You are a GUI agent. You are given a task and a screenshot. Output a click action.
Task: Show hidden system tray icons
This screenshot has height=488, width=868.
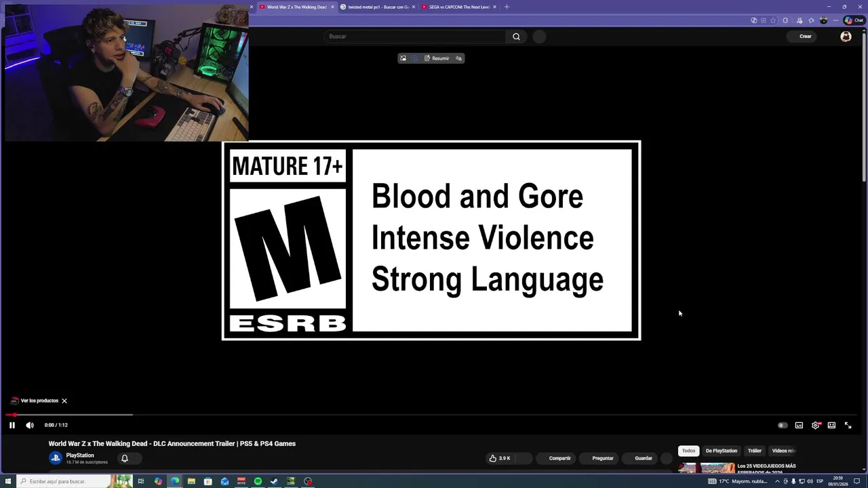point(777,481)
